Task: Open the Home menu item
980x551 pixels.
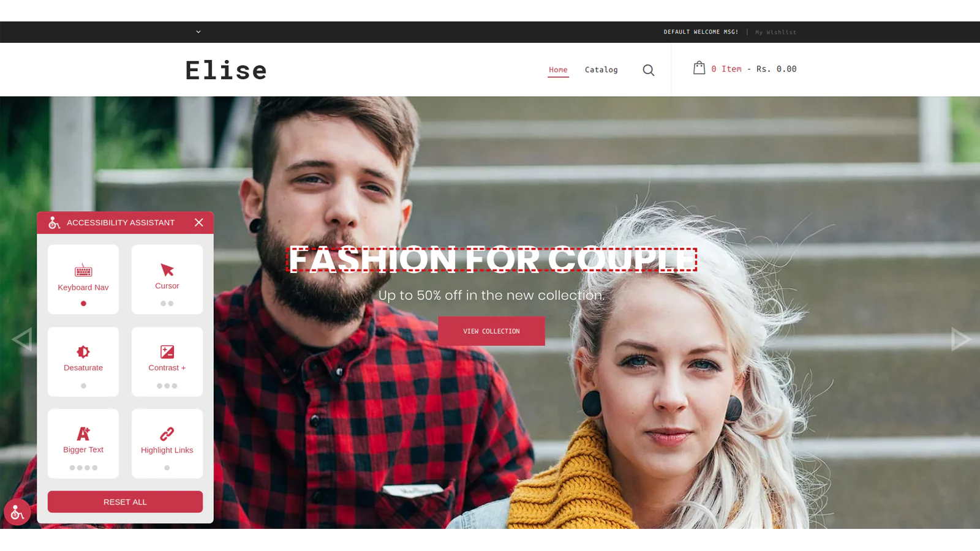Action: click(x=558, y=70)
